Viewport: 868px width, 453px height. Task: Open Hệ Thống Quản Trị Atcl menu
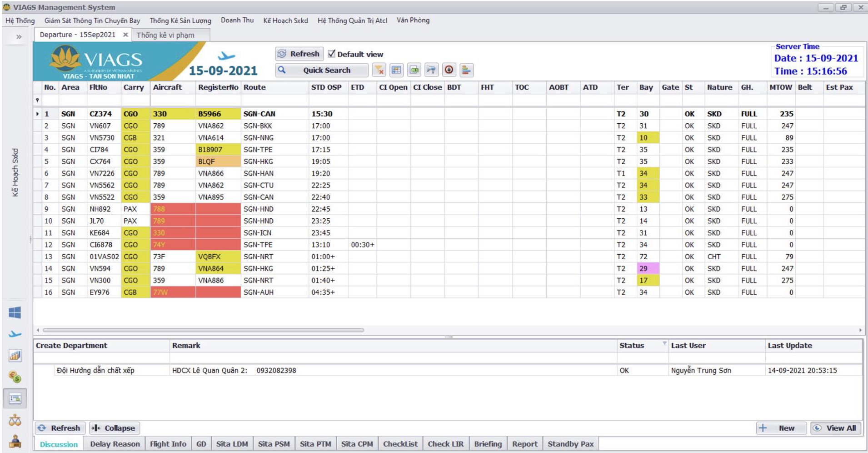coord(352,20)
